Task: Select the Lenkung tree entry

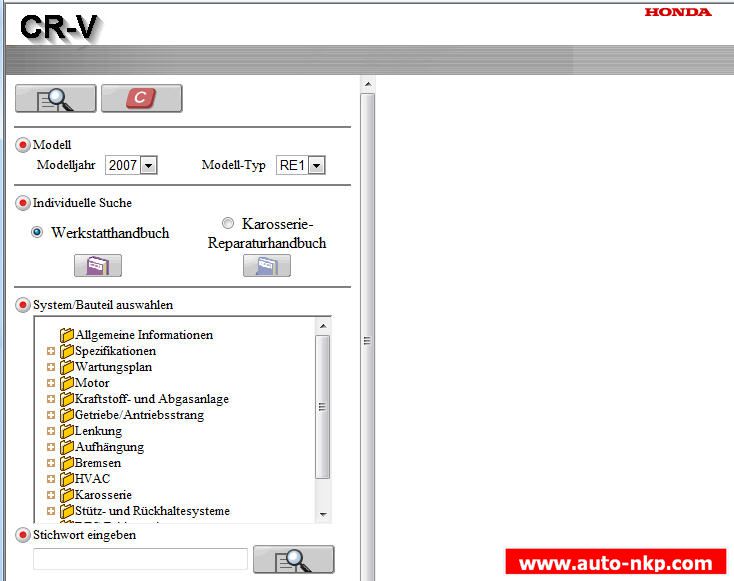Action: [x=98, y=431]
